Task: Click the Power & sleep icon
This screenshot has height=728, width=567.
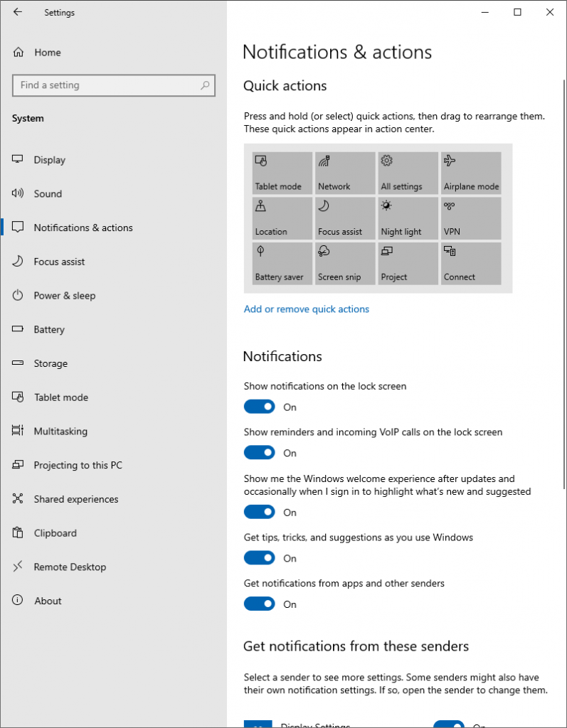Action: pos(18,295)
